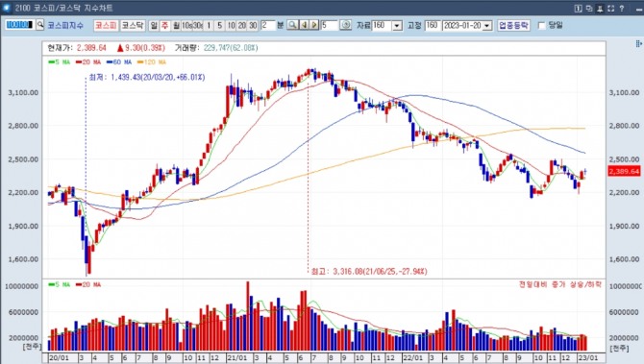
Task: Click the current price tag 2,389.64 on right axis
Action: click(624, 171)
